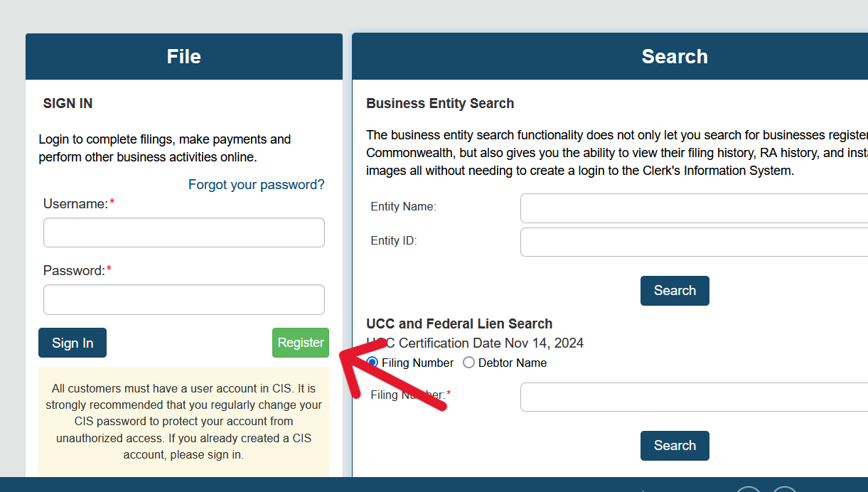This screenshot has height=492, width=868.
Task: Click the Entity Name text box
Action: (694, 208)
